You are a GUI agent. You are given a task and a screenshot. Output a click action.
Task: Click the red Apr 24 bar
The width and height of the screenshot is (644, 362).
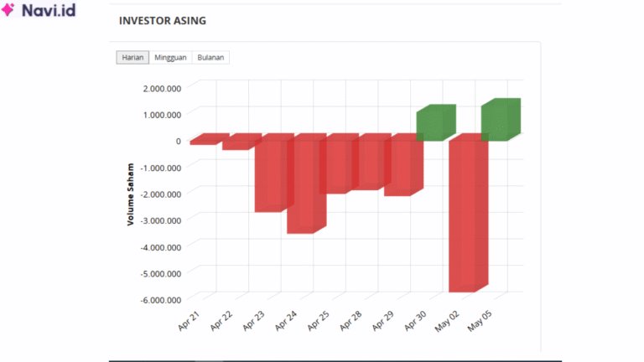[302, 186]
